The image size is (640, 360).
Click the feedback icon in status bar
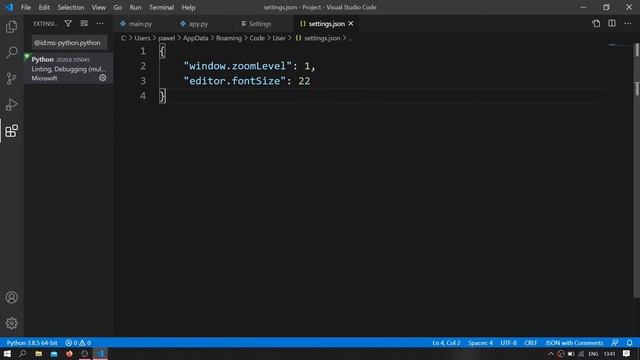click(x=615, y=343)
